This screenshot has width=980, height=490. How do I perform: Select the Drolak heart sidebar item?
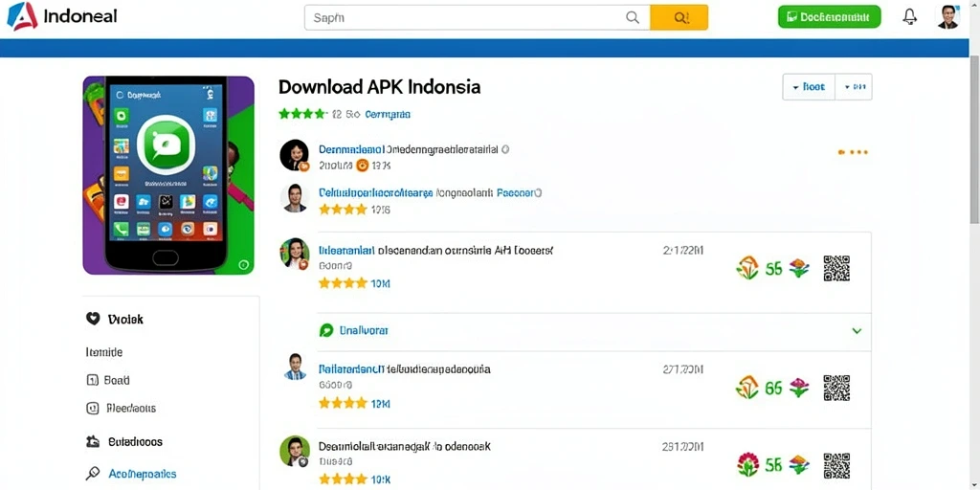[115, 320]
